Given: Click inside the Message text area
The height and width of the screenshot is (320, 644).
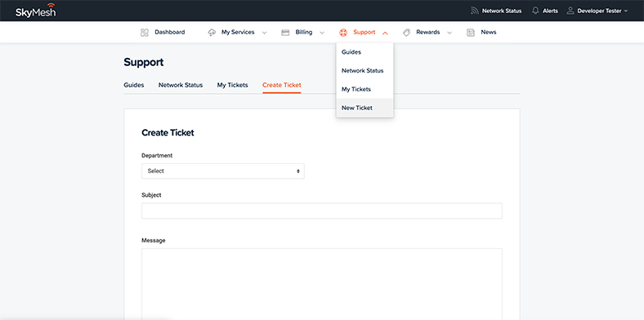Looking at the screenshot, I should [x=321, y=284].
